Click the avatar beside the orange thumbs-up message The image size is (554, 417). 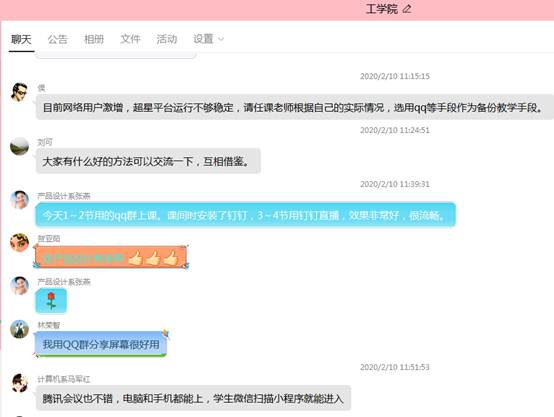[19, 242]
